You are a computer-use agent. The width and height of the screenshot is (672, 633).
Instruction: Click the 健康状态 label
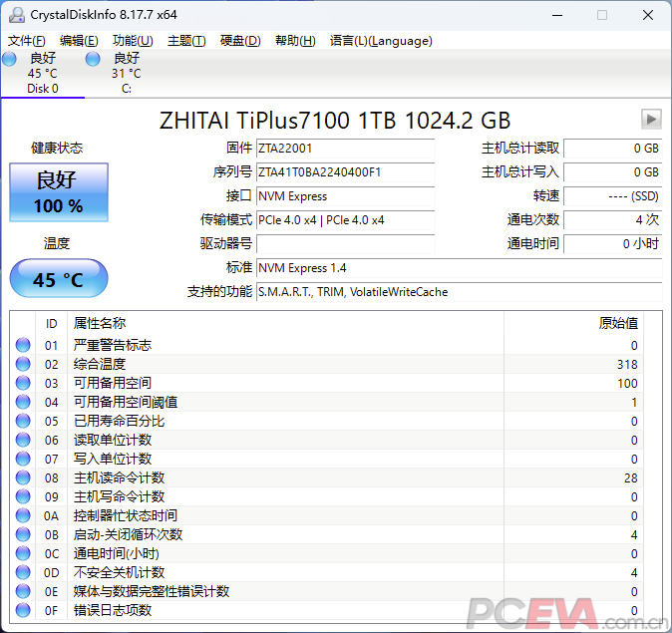[x=57, y=148]
